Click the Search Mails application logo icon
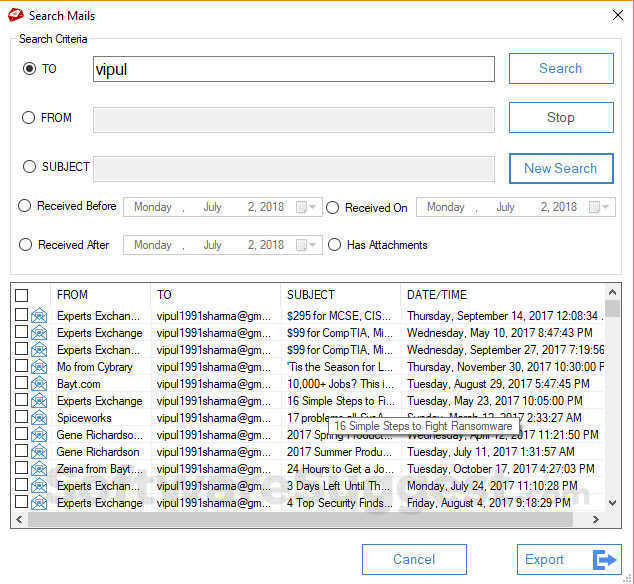 (16, 15)
